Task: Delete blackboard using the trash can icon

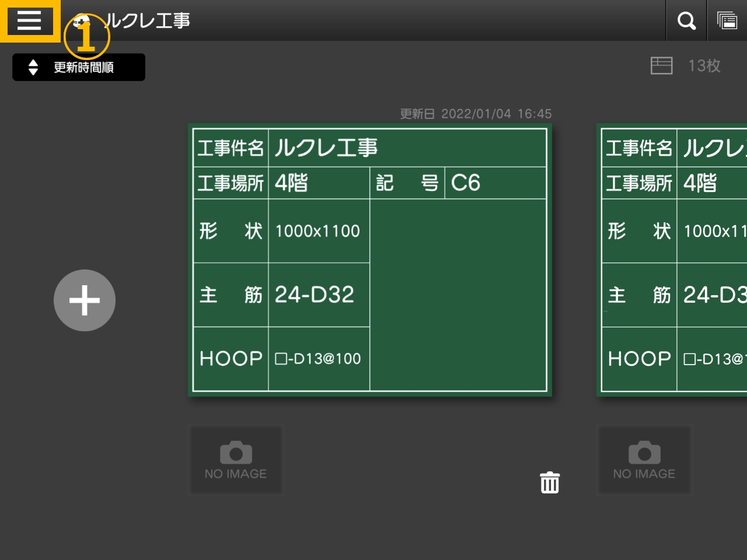Action: click(x=549, y=482)
